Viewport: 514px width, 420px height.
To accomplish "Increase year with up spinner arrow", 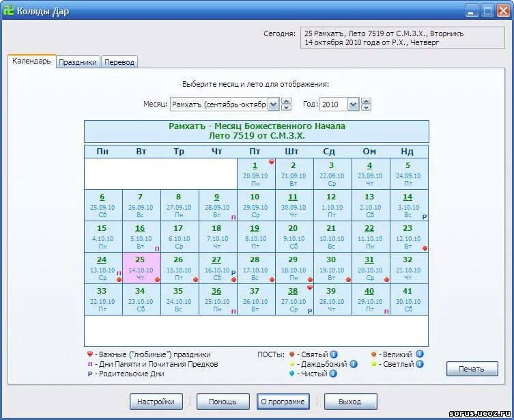I will tap(366, 101).
